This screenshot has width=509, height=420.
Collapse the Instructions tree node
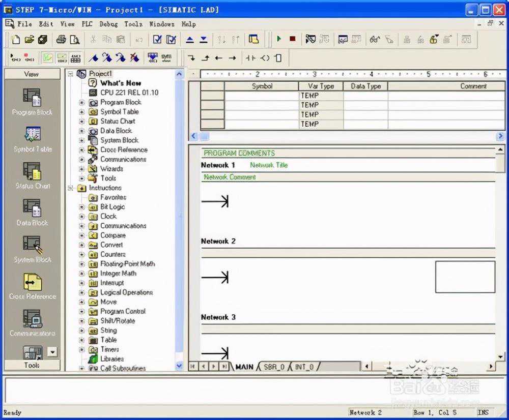coord(71,188)
